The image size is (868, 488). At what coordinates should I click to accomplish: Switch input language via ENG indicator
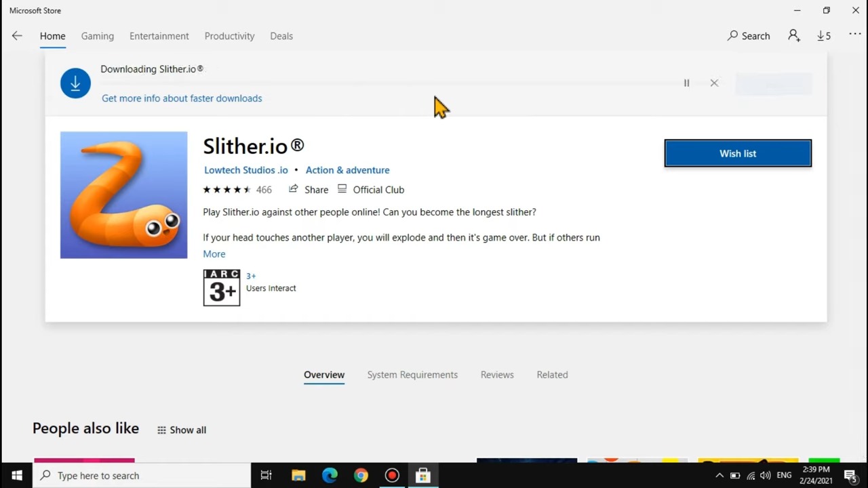click(784, 476)
